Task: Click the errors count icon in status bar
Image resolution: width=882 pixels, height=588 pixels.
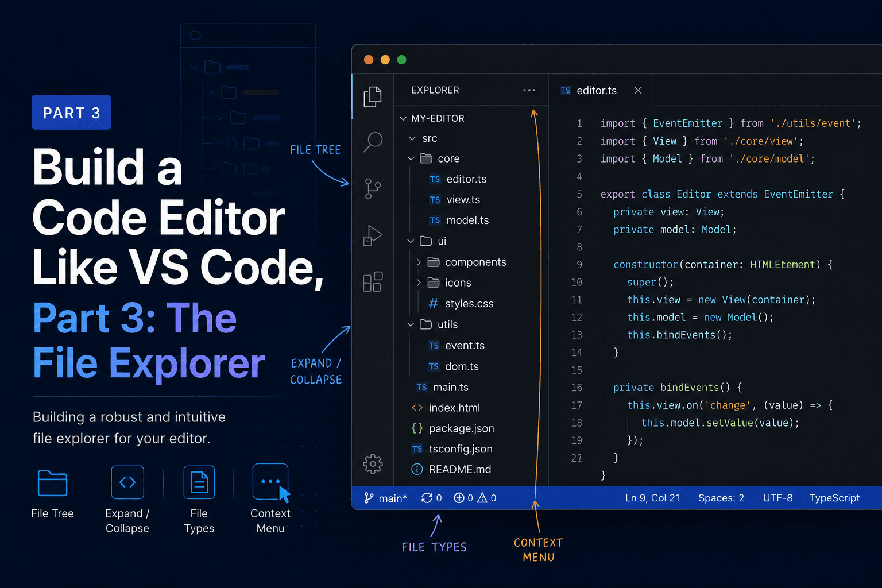Action: (x=459, y=498)
